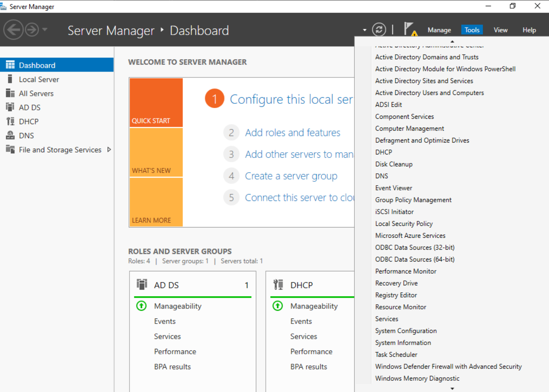Select the DNS sidebar item

pos(26,136)
